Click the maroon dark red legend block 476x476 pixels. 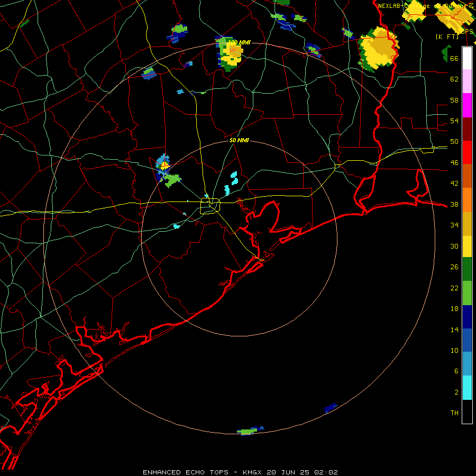pyautogui.click(x=467, y=129)
